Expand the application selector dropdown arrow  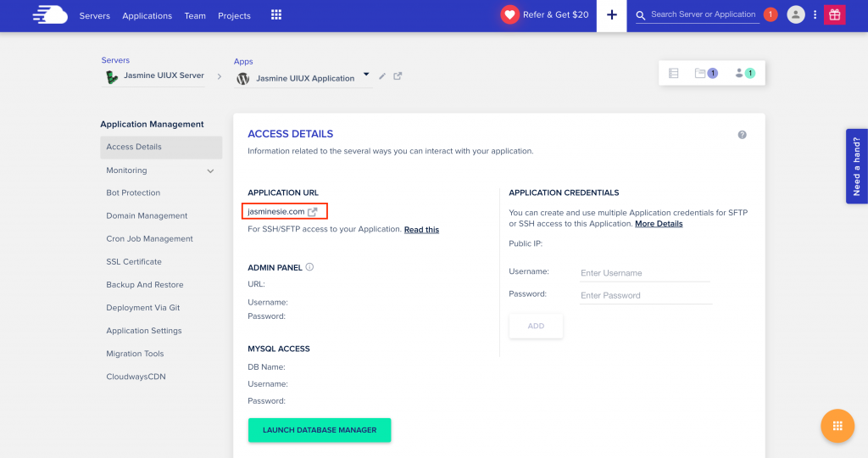(366, 74)
